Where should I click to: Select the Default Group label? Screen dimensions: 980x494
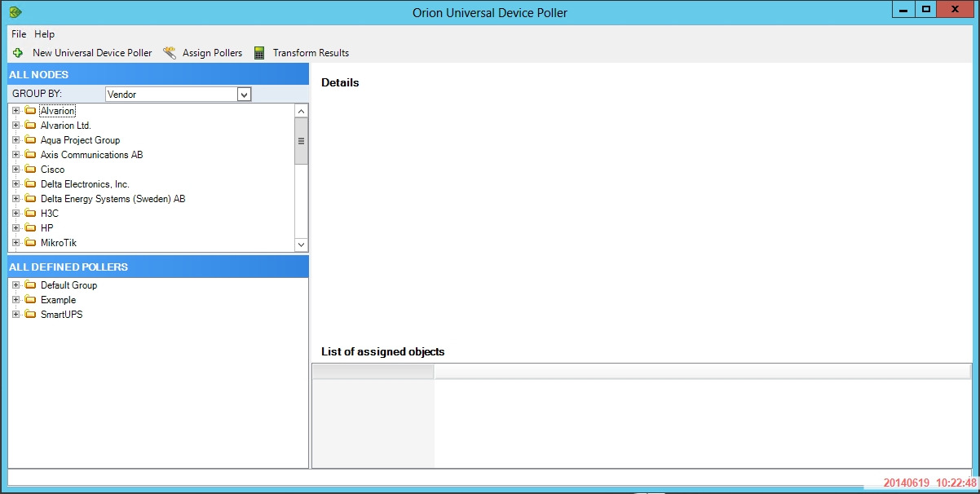click(68, 285)
